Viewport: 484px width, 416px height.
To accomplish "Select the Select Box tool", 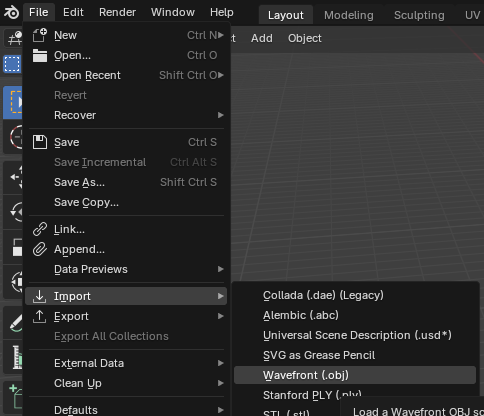I will 13,103.
